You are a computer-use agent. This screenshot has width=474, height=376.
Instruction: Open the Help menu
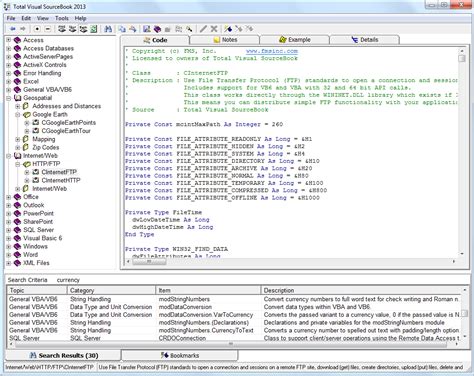(x=80, y=18)
